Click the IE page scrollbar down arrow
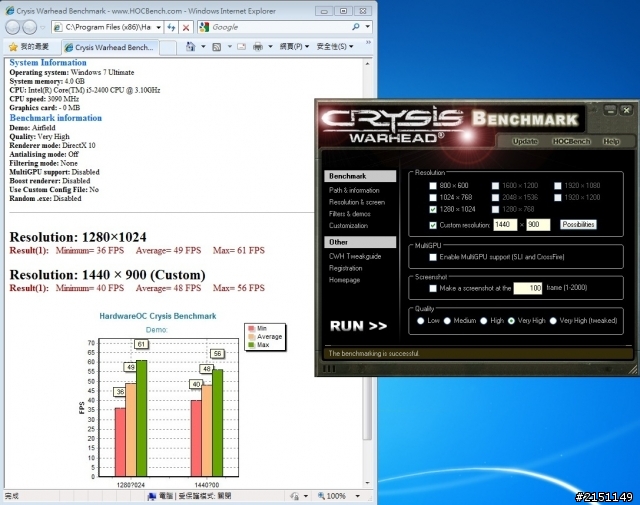Image resolution: width=640 pixels, height=505 pixels. pyautogui.click(x=367, y=483)
